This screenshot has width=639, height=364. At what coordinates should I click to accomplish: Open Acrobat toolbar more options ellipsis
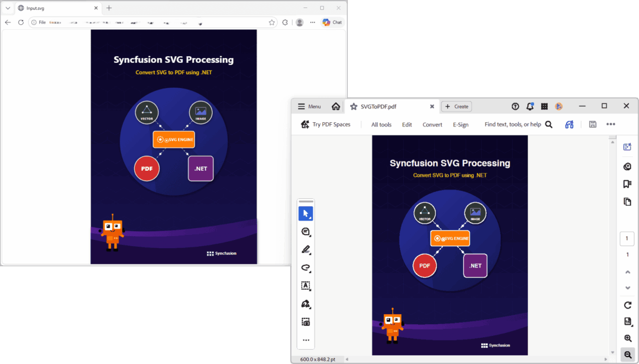click(x=610, y=124)
